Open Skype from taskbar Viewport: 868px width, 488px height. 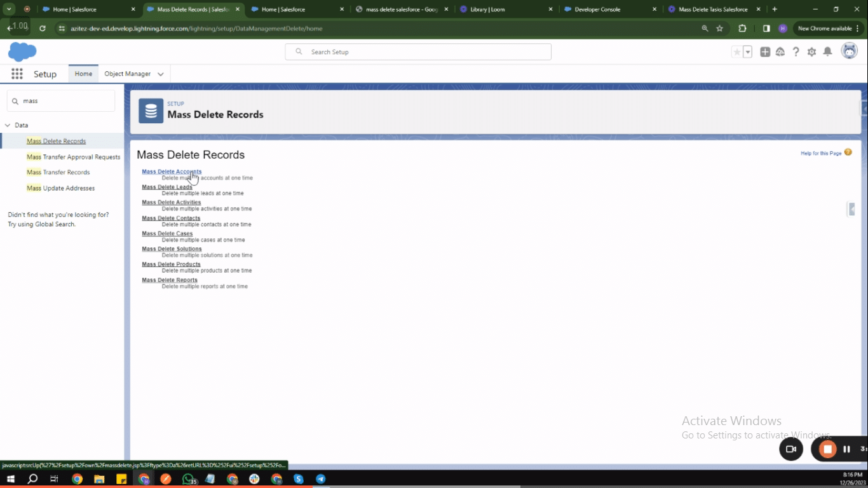pos(299,479)
